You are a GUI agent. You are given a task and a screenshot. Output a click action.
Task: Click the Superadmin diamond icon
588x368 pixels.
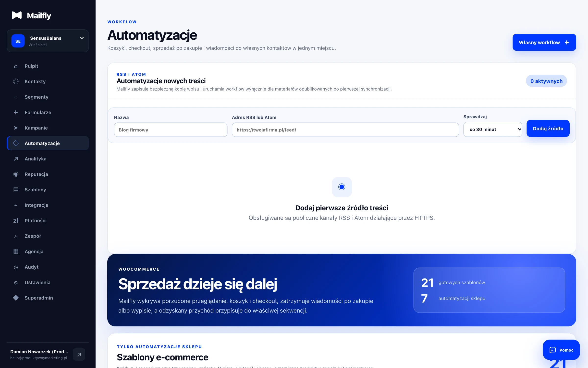pyautogui.click(x=16, y=298)
